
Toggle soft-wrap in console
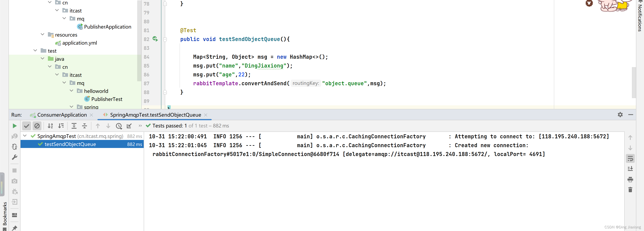click(630, 159)
